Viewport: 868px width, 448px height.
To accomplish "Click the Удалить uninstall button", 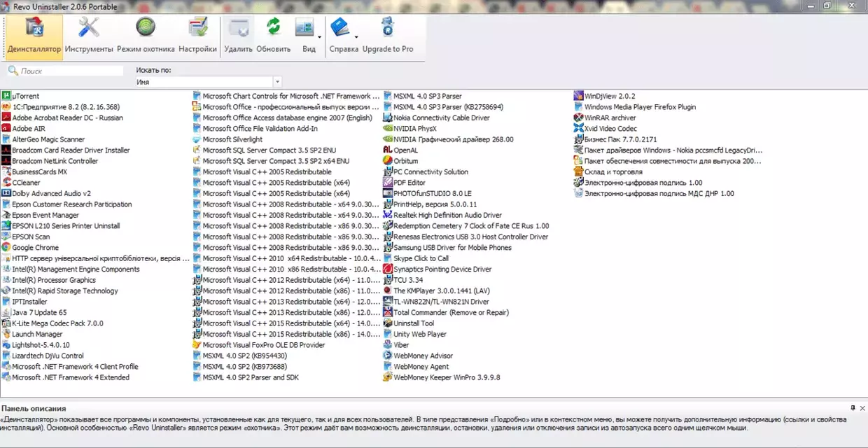I will [x=239, y=36].
